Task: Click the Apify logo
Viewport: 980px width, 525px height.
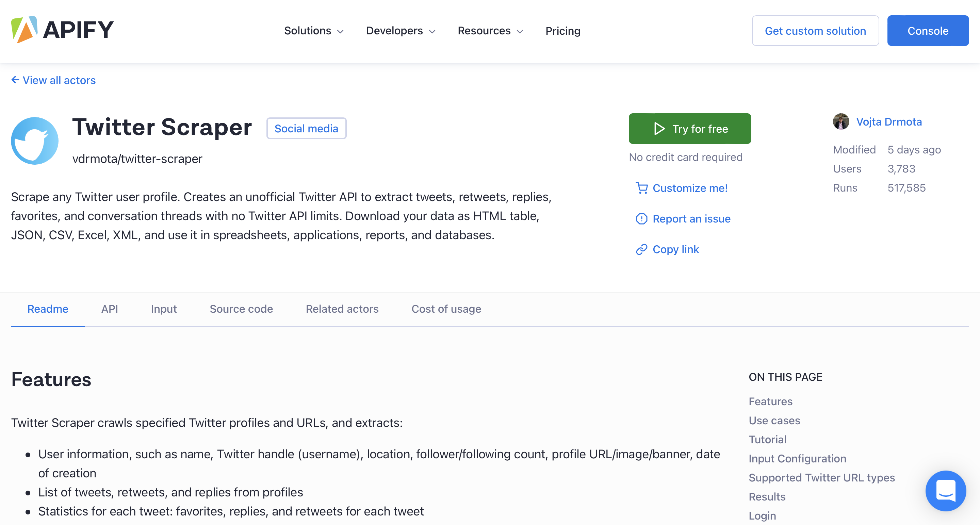Action: tap(62, 30)
